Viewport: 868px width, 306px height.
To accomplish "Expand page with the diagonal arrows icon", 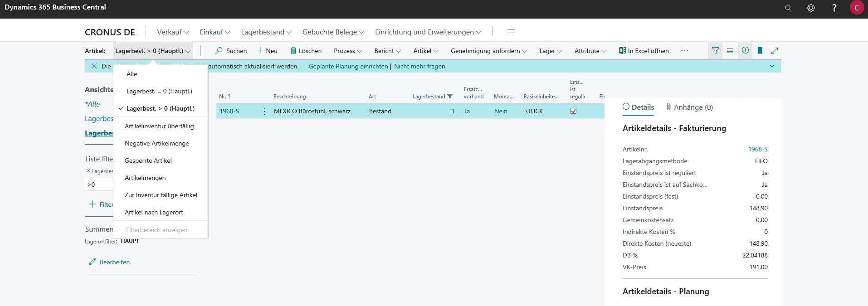I will coord(775,51).
